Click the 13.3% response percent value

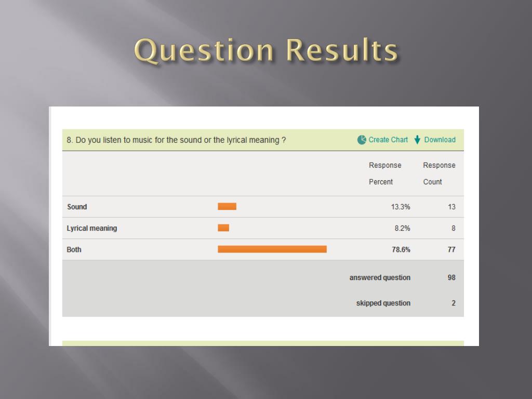tap(401, 207)
